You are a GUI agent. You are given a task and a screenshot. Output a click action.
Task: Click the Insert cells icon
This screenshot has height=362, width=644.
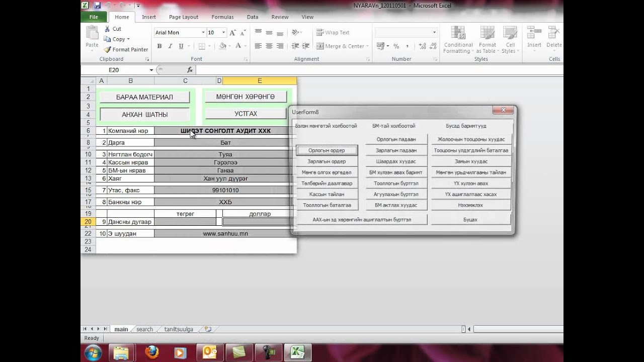534,33
